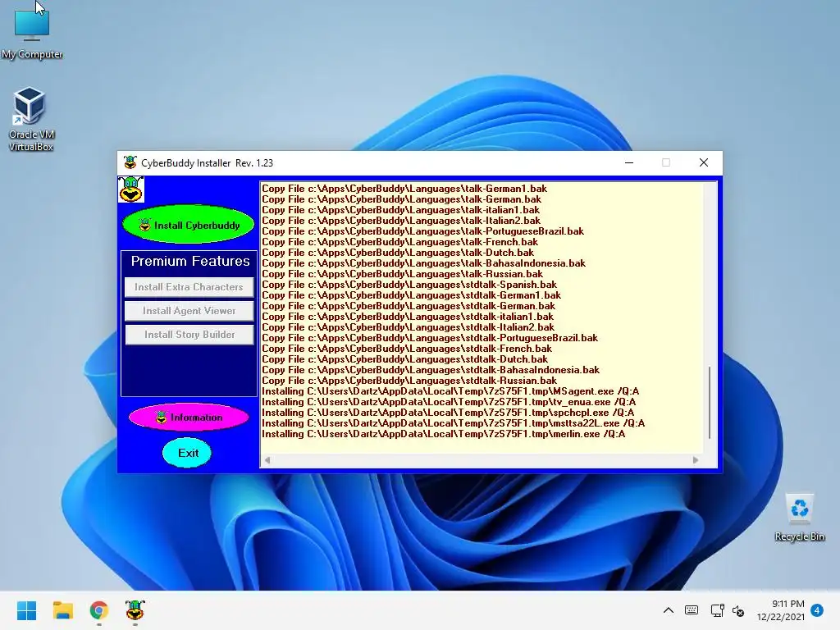840x630 pixels.
Task: Open touch keyboard tray icon
Action: (692, 610)
